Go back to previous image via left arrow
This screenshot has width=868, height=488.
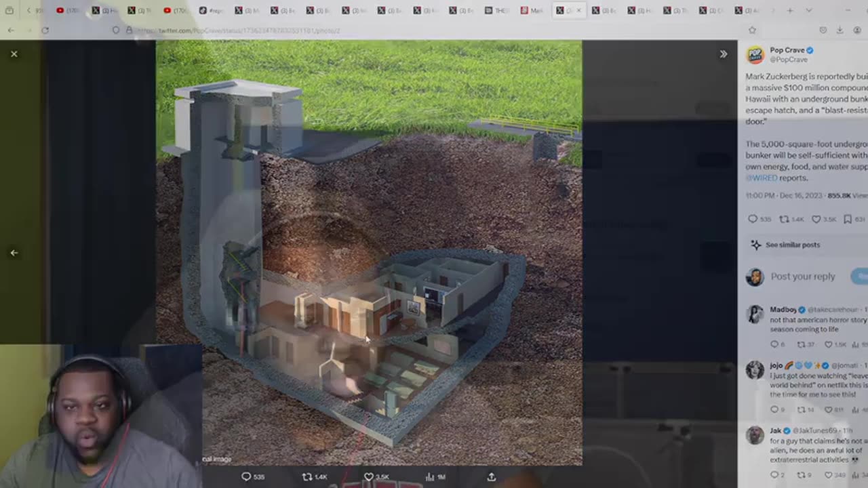click(15, 252)
